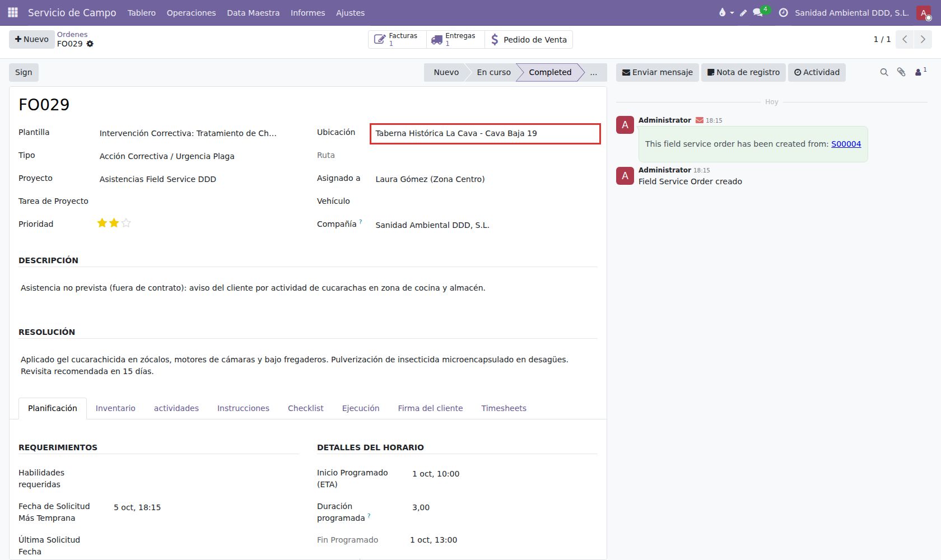Open the droplet debug dropdown
Image resolution: width=941 pixels, height=560 pixels.
726,12
